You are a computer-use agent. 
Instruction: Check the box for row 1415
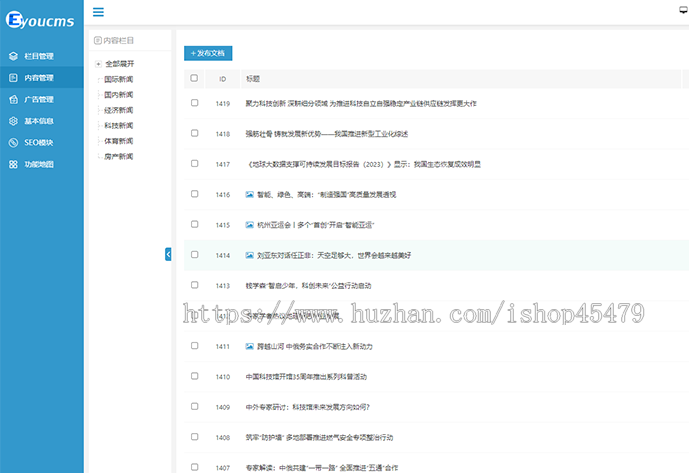pyautogui.click(x=194, y=224)
